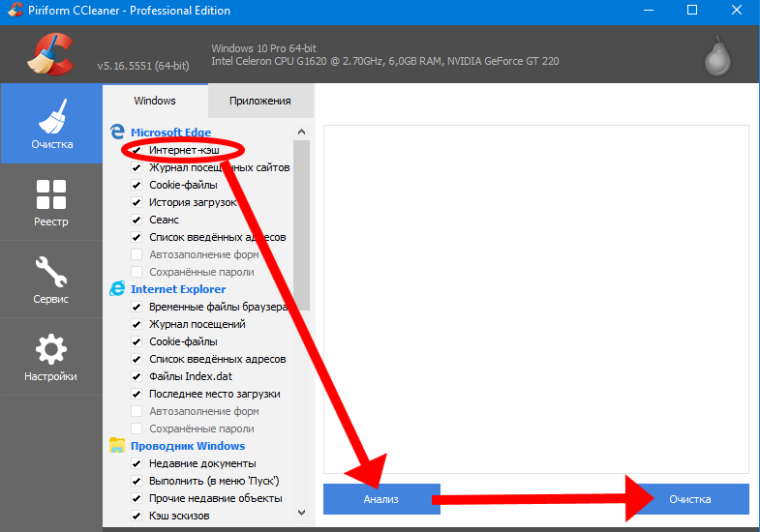Viewport: 760px width, 532px height.
Task: Click the CCleaner logo icon
Action: pyautogui.click(x=50, y=54)
